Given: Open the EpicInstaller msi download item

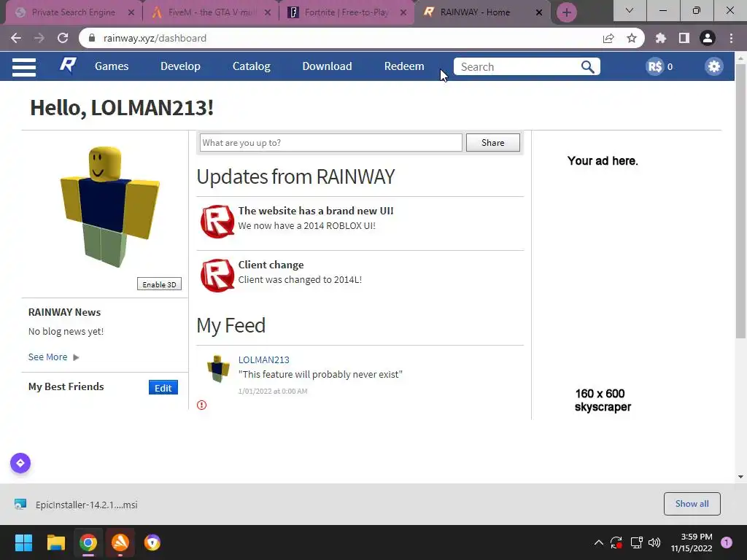Looking at the screenshot, I should (x=76, y=505).
